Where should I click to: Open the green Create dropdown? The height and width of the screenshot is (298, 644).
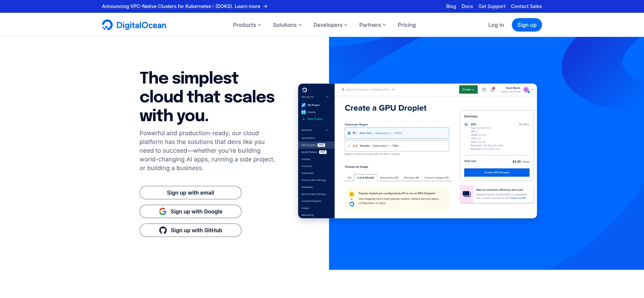(468, 90)
